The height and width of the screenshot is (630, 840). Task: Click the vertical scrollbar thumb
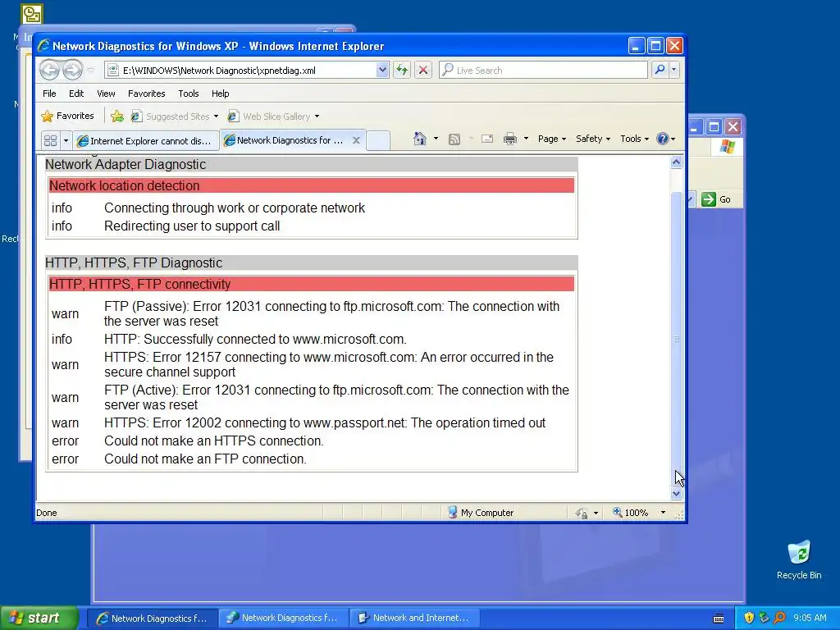[676, 339]
